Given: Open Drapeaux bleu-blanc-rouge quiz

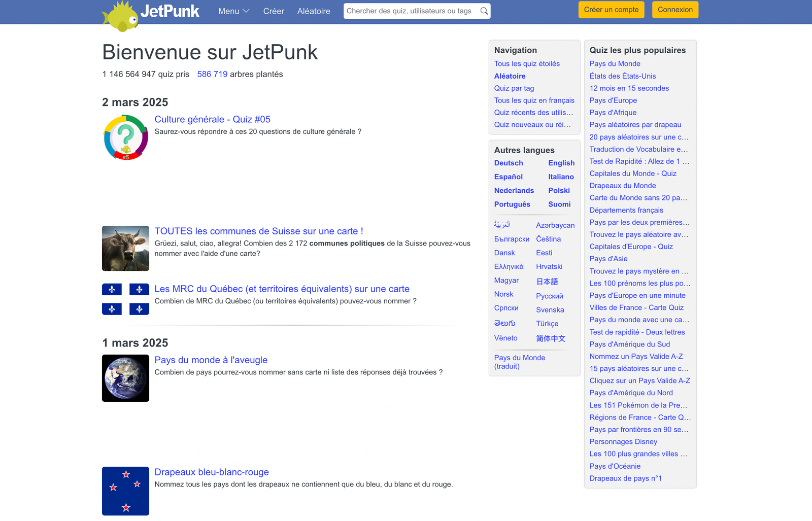Looking at the screenshot, I should click(x=212, y=472).
